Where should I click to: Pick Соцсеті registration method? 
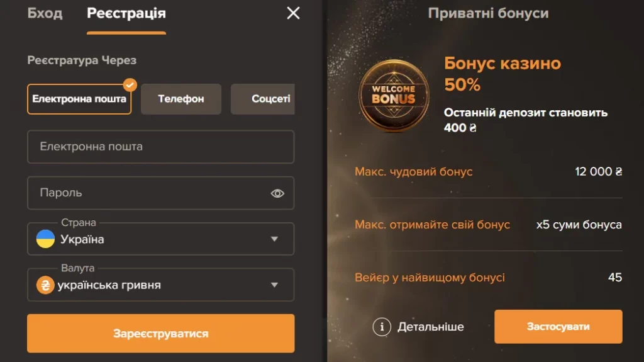click(x=263, y=99)
